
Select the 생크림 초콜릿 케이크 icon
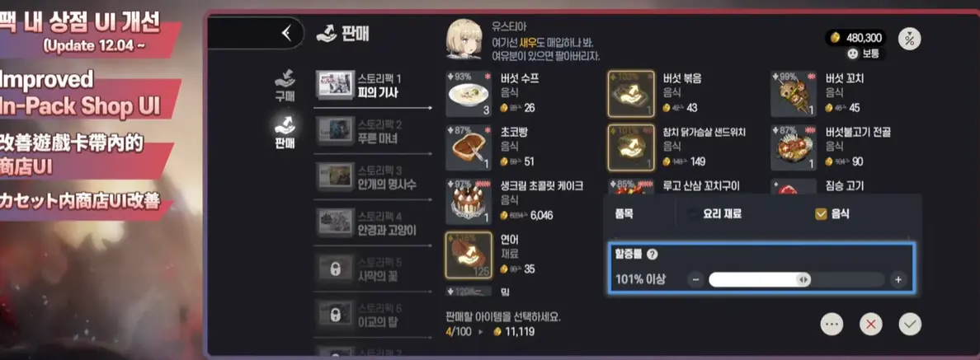coord(468,202)
